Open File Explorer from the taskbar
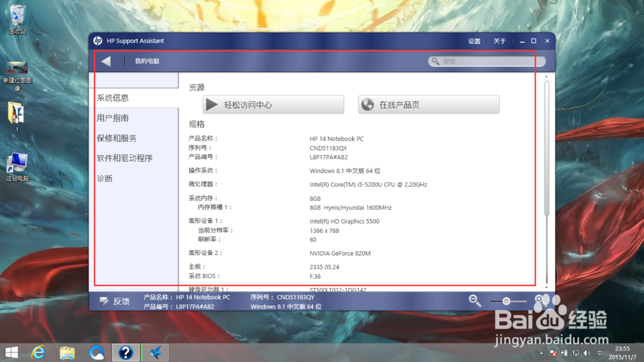The image size is (644, 362). [x=68, y=352]
